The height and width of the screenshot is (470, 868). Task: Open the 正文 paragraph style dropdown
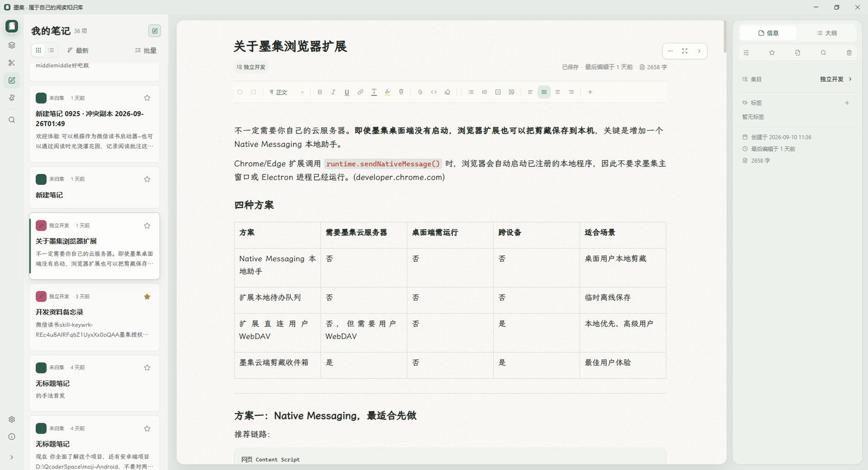coord(287,92)
